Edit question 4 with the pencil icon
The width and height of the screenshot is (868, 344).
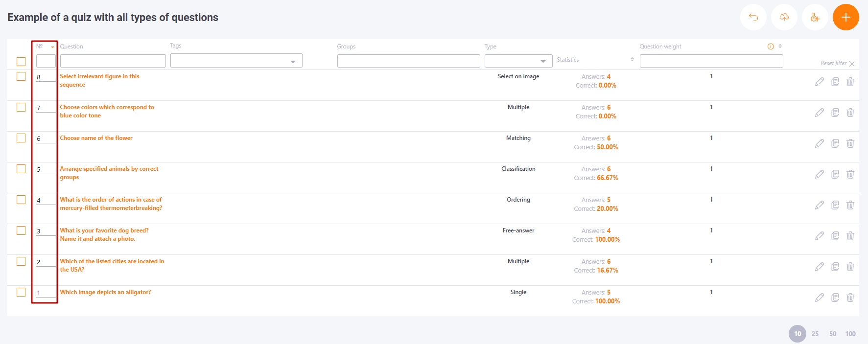coord(820,205)
